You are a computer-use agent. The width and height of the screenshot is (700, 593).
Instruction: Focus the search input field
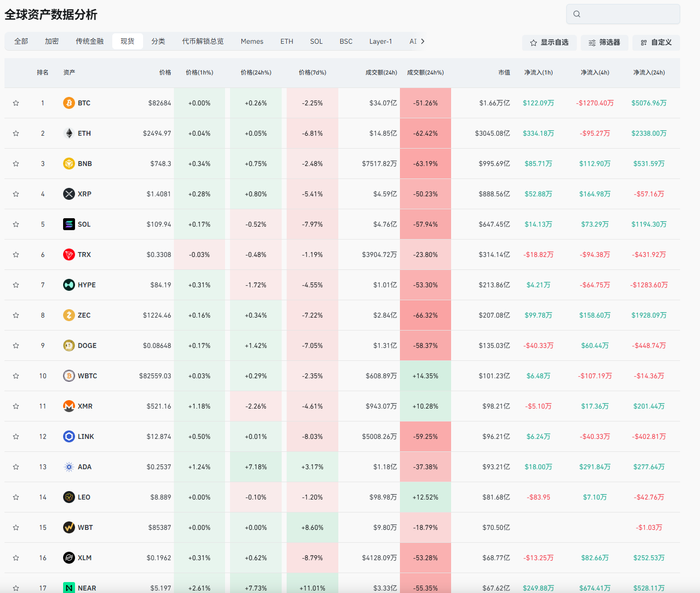[x=623, y=14]
